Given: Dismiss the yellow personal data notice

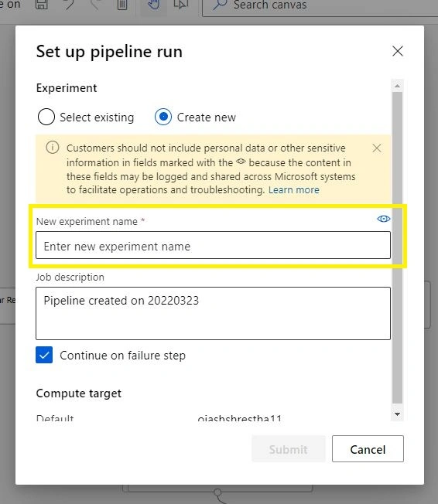Looking at the screenshot, I should coord(377,148).
